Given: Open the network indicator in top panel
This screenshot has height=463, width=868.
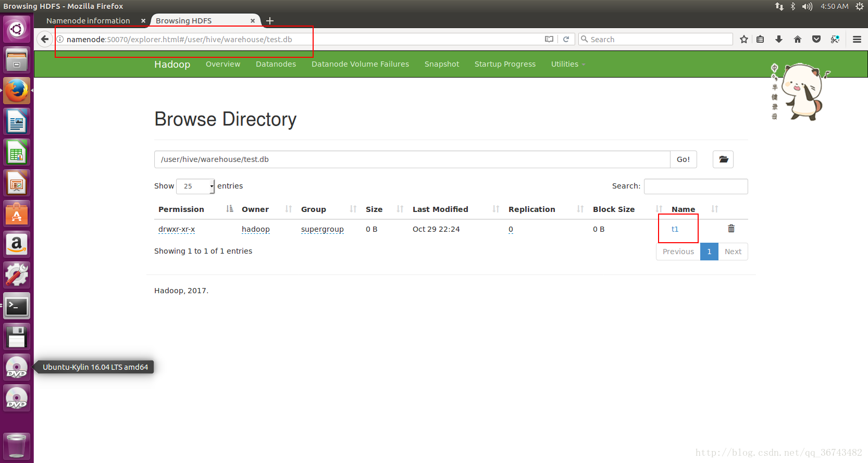Looking at the screenshot, I should coord(779,6).
